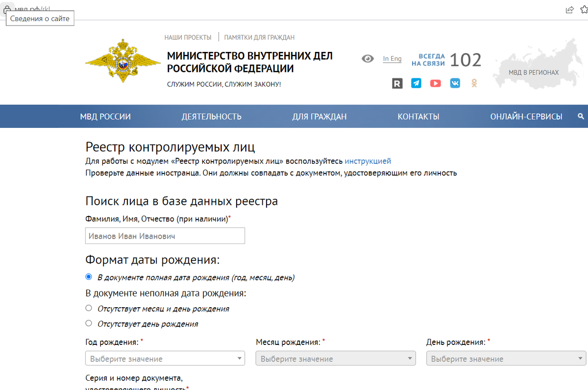Open the 'ОНЛАЙН-СЕРВИСЫ' menu item

point(526,117)
